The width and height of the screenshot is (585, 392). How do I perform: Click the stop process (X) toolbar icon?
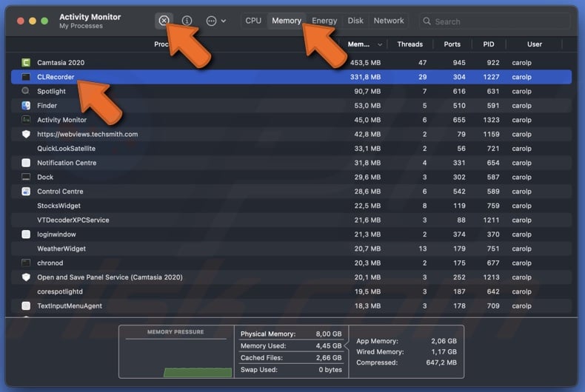click(x=164, y=21)
